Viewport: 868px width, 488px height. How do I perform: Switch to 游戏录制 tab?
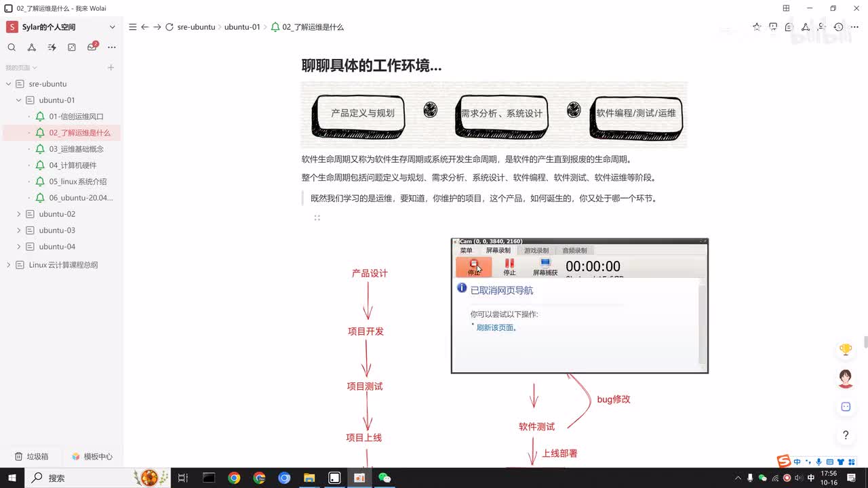(536, 251)
